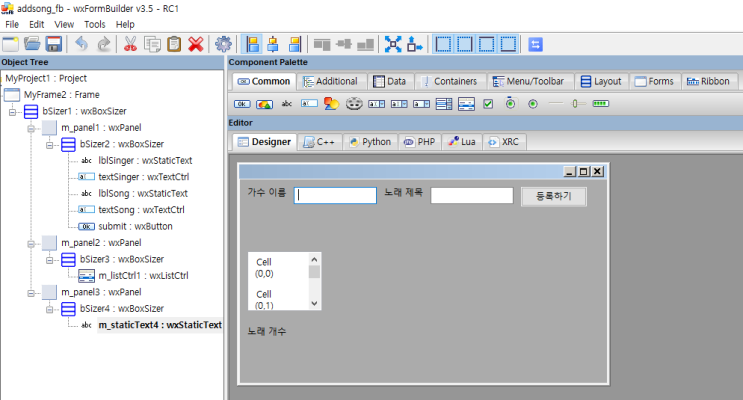Delete selected object with red X icon

click(196, 44)
